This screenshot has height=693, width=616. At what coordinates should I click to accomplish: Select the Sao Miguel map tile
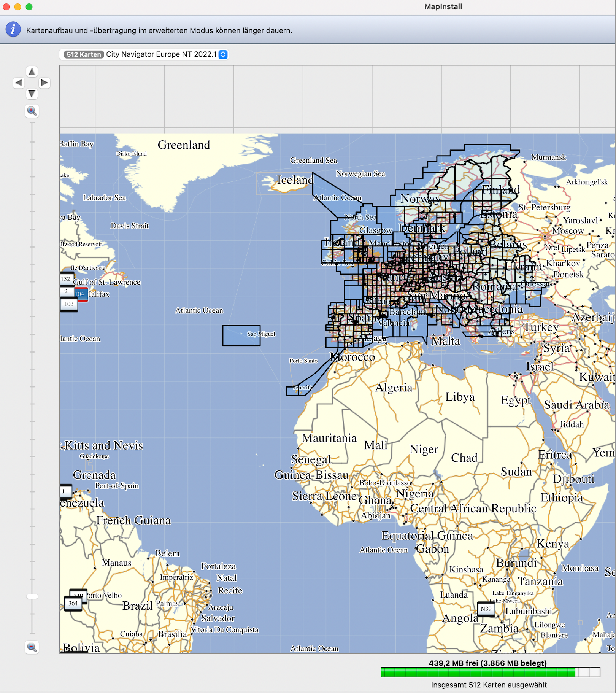[241, 335]
